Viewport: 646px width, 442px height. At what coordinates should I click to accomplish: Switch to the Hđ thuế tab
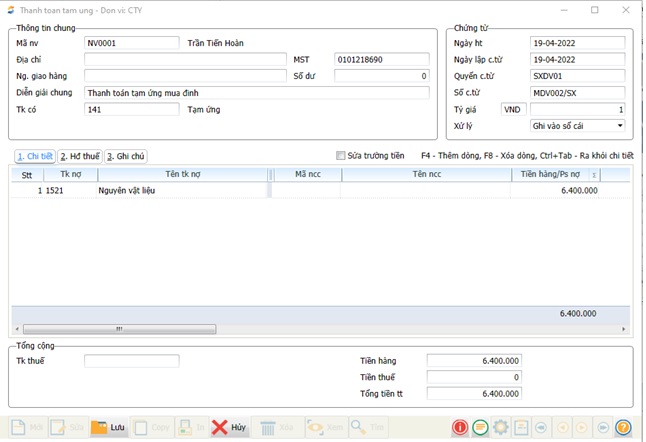(x=79, y=157)
